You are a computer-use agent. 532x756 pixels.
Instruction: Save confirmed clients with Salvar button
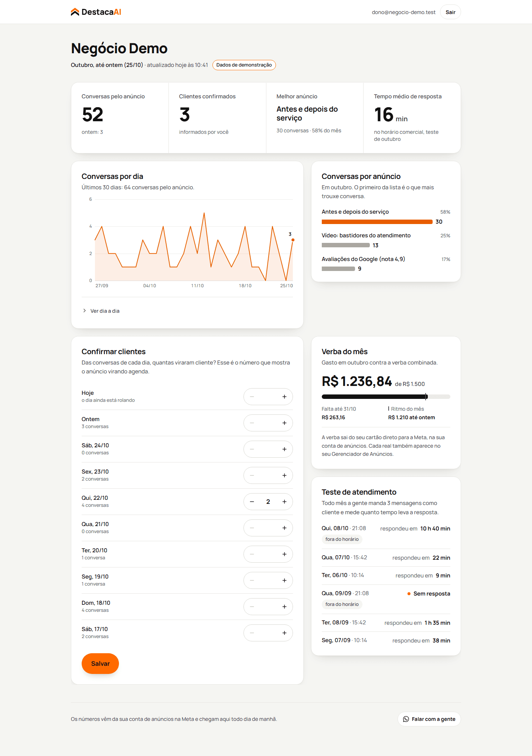[100, 664]
